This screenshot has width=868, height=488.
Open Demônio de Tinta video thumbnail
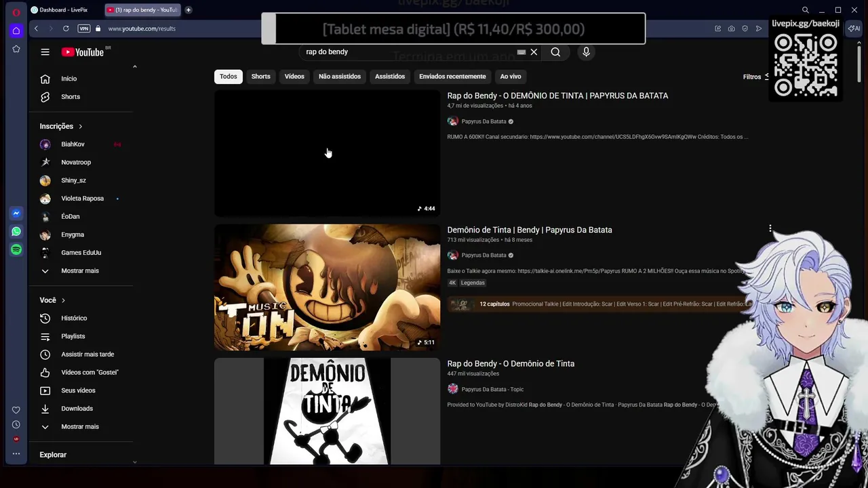pos(328,287)
